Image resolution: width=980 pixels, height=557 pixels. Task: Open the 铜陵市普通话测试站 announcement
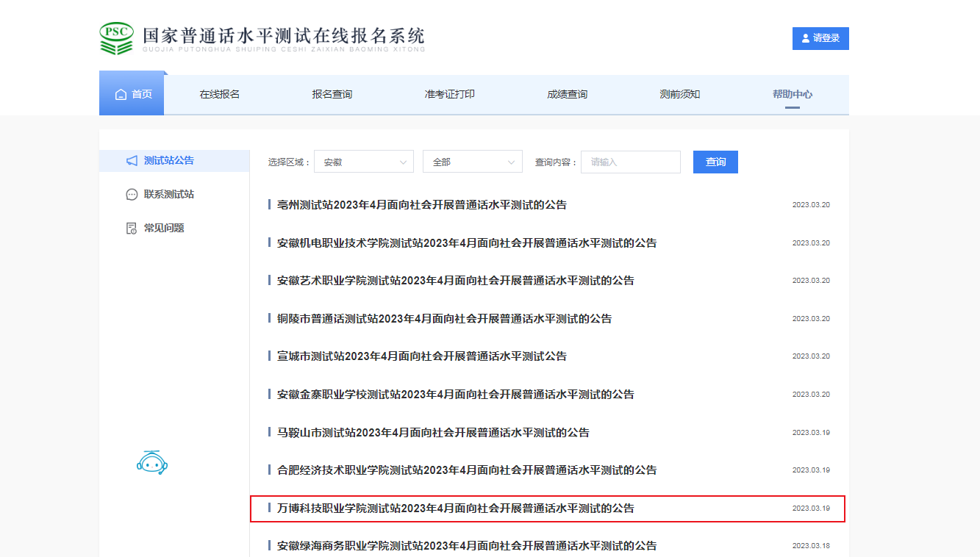point(444,319)
